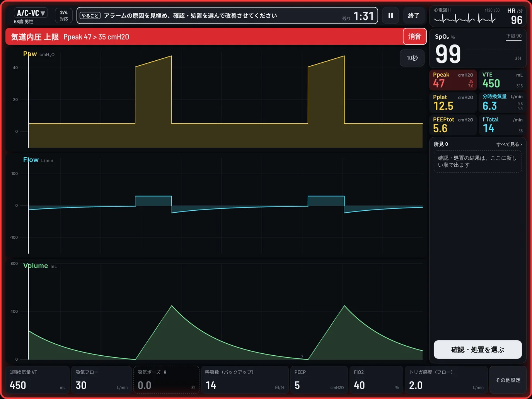Open the ECG lead II waveform tile
This screenshot has width=532, height=399.
pyautogui.click(x=478, y=16)
